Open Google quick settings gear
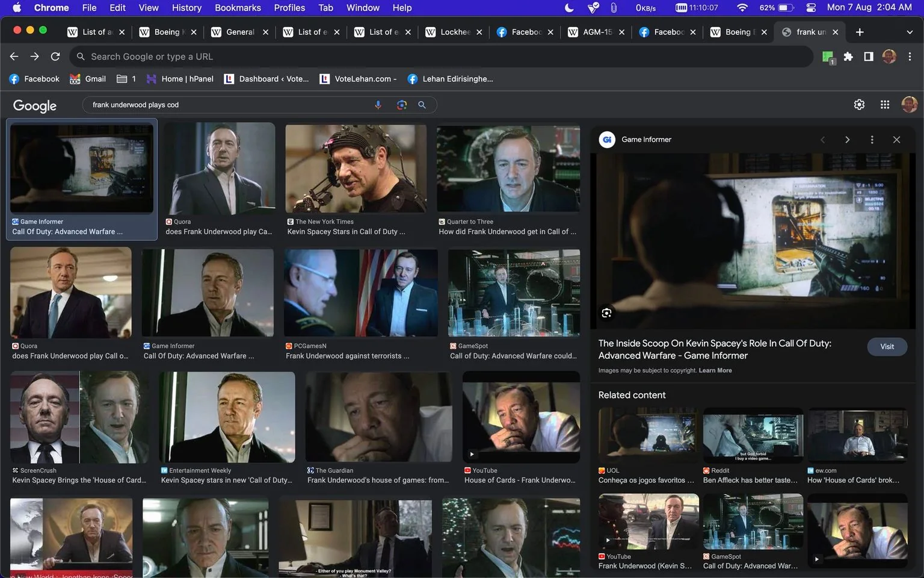The image size is (924, 578). coord(859,105)
